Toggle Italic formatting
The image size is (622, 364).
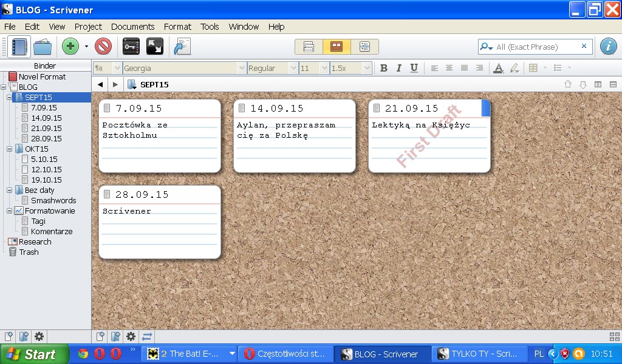coord(398,68)
